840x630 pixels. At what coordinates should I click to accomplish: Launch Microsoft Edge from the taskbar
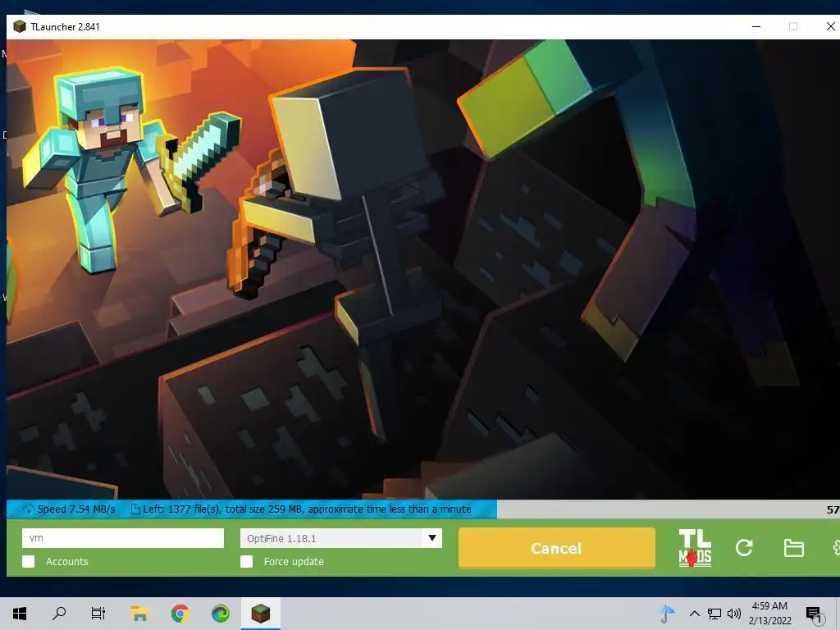pos(220,614)
